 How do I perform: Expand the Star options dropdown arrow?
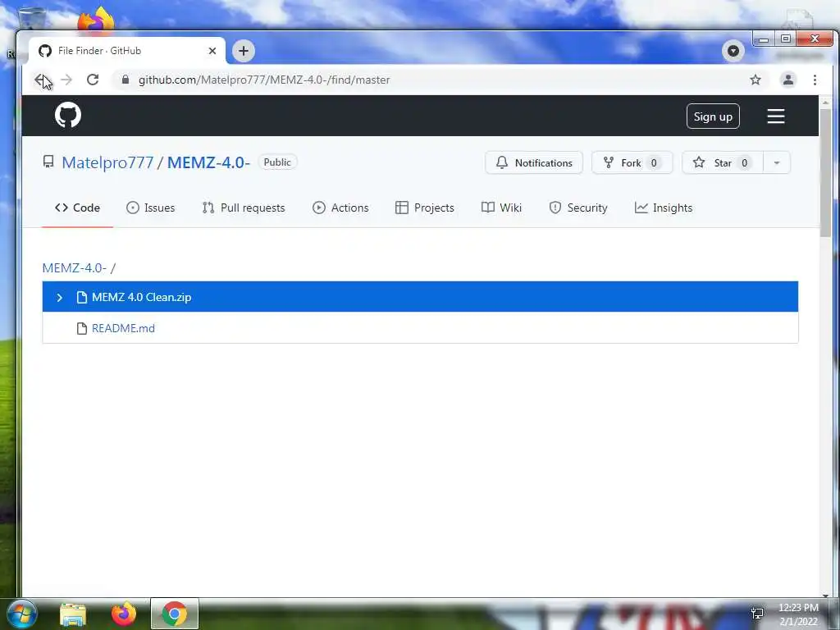[777, 163]
